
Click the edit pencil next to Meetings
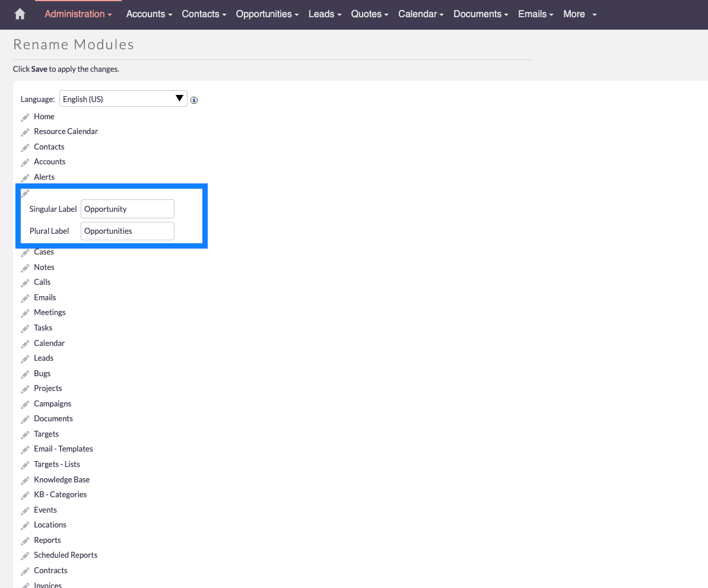click(x=25, y=313)
